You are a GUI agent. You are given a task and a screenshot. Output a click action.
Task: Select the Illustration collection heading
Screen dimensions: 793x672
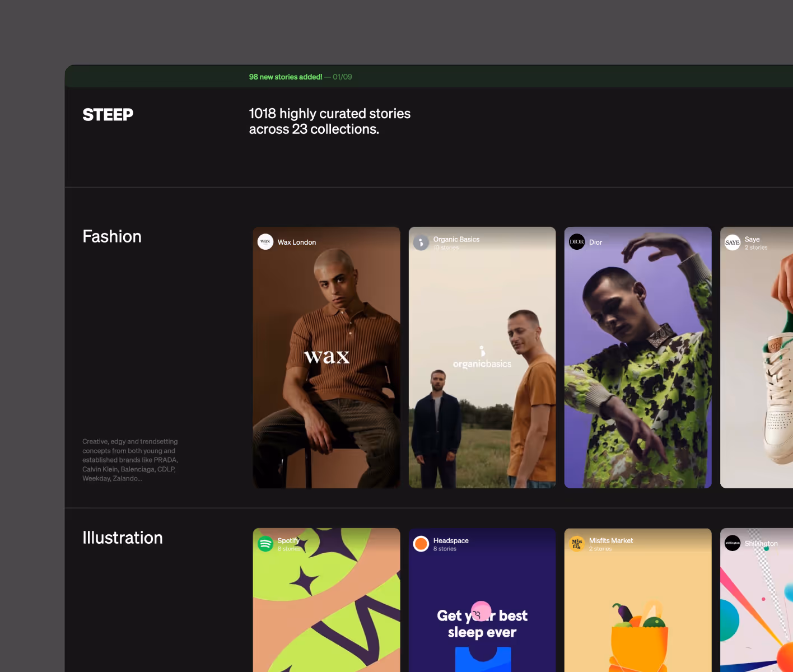tap(123, 538)
